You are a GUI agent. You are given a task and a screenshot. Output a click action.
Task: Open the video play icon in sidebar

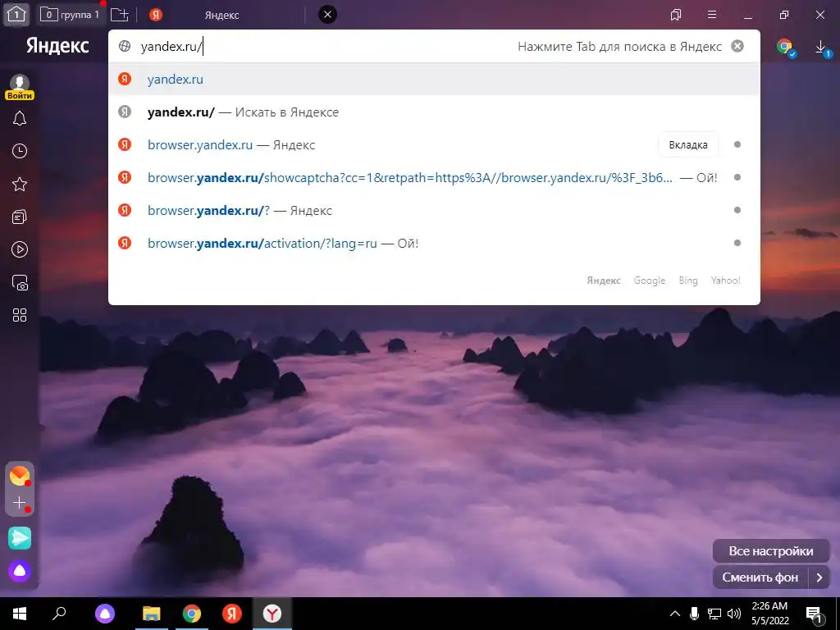coord(20,249)
